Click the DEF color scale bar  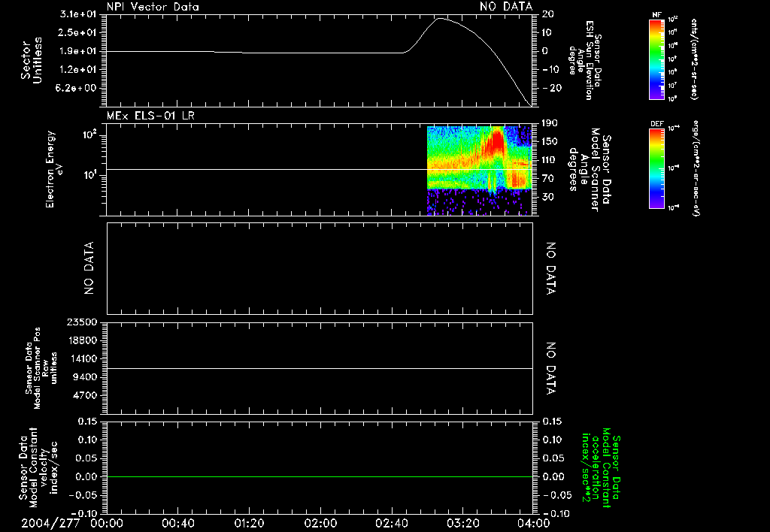click(656, 168)
